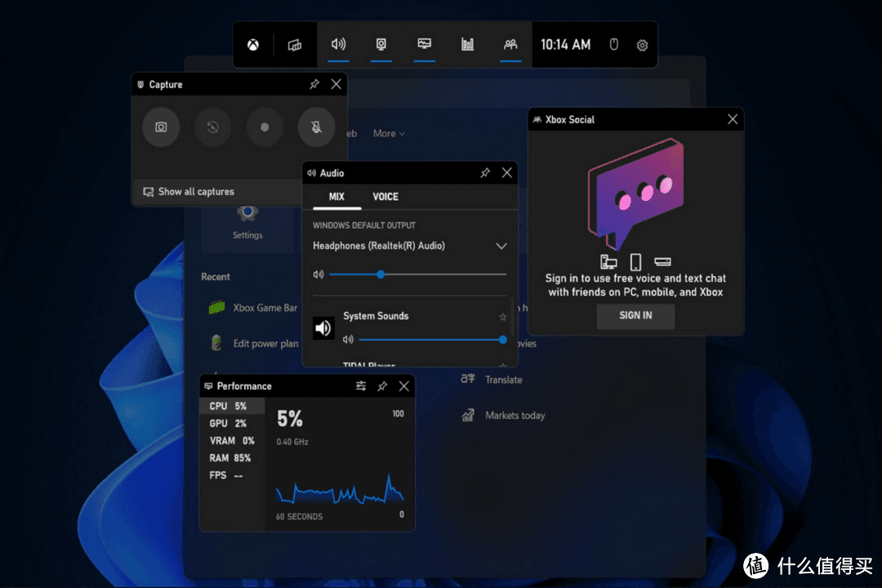Viewport: 882px width, 588px height.
Task: Favorite System Sounds with the star
Action: pyautogui.click(x=502, y=317)
